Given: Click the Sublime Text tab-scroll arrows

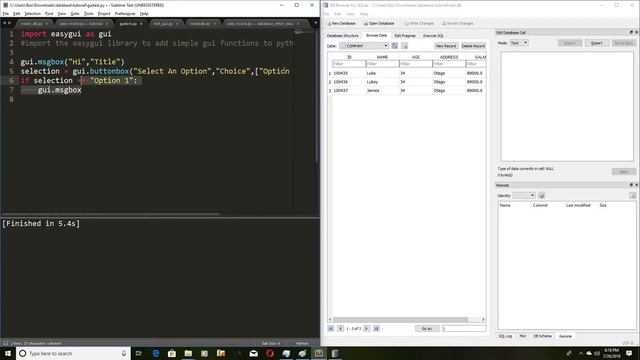Looking at the screenshot, I should pos(7,23).
